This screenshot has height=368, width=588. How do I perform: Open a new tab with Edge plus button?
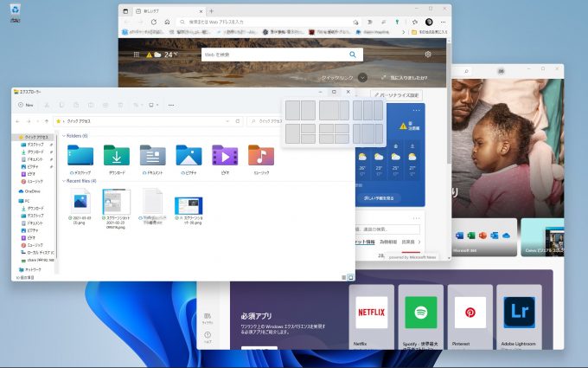[x=212, y=11]
